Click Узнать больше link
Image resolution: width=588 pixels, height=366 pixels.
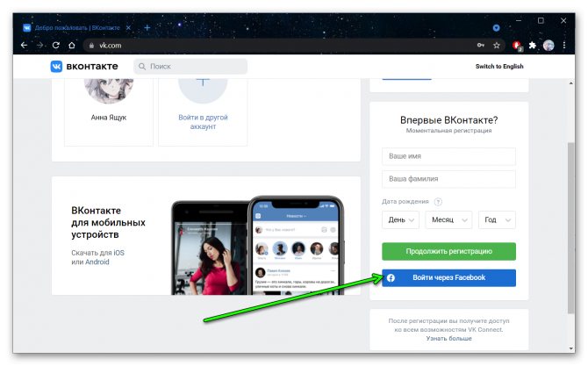click(448, 338)
